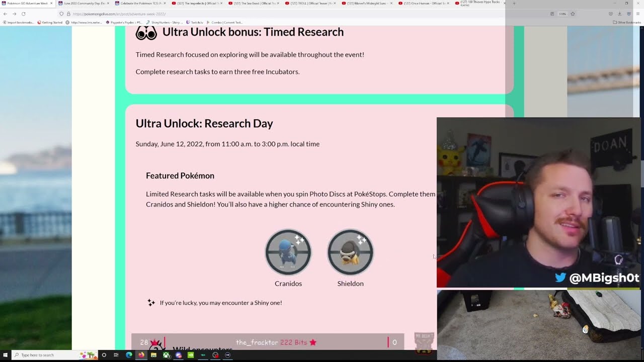
Task: Open a new browser tab
Action: coord(514,3)
